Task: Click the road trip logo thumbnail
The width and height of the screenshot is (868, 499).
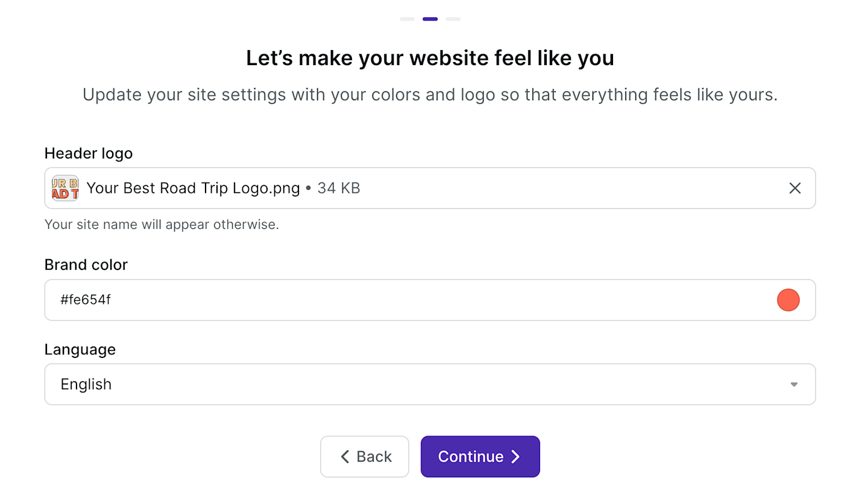Action: [x=65, y=188]
